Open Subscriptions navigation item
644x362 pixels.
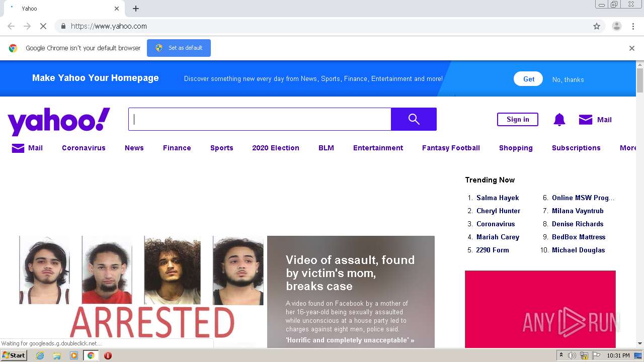click(x=576, y=148)
